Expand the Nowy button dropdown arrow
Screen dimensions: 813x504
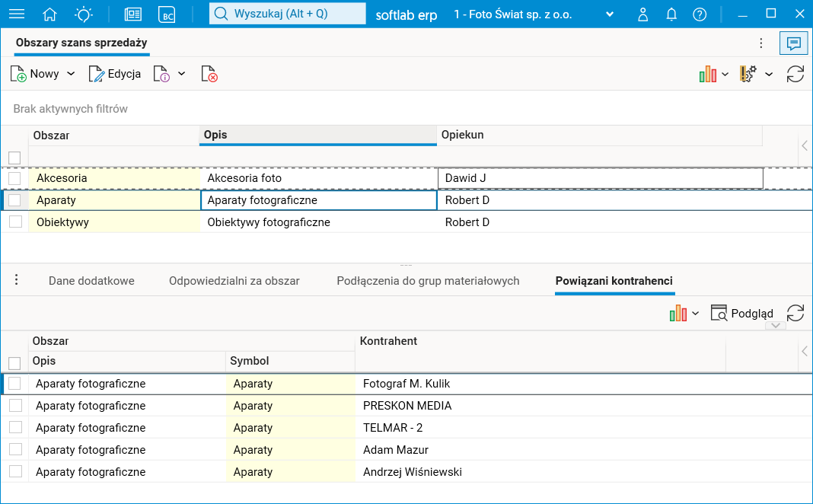(71, 74)
